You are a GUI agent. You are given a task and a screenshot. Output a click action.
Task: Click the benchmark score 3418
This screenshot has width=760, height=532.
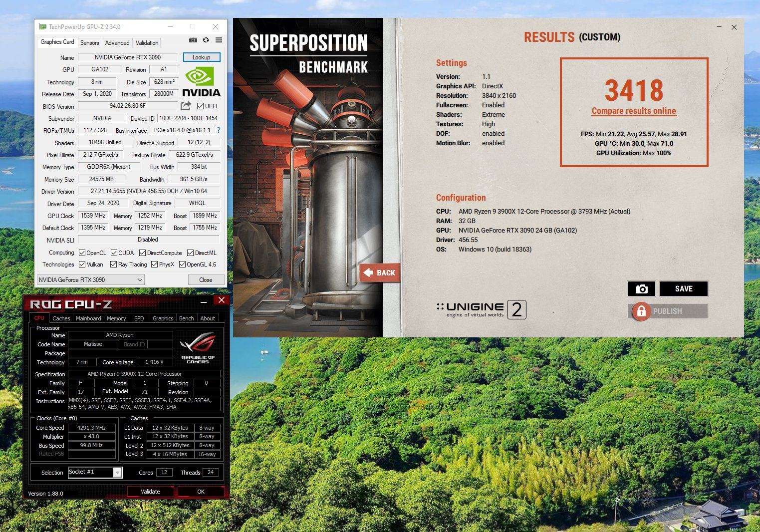coord(634,90)
